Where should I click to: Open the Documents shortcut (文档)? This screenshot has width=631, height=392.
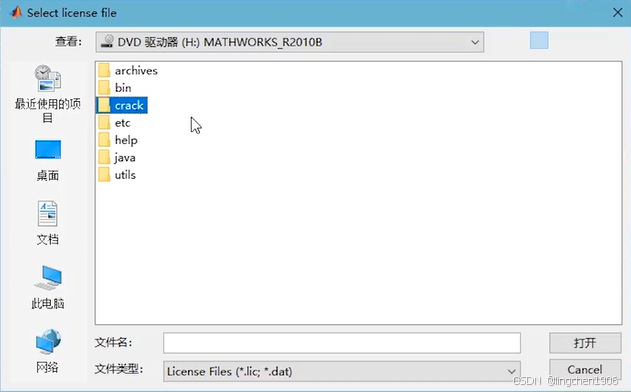coord(47,223)
